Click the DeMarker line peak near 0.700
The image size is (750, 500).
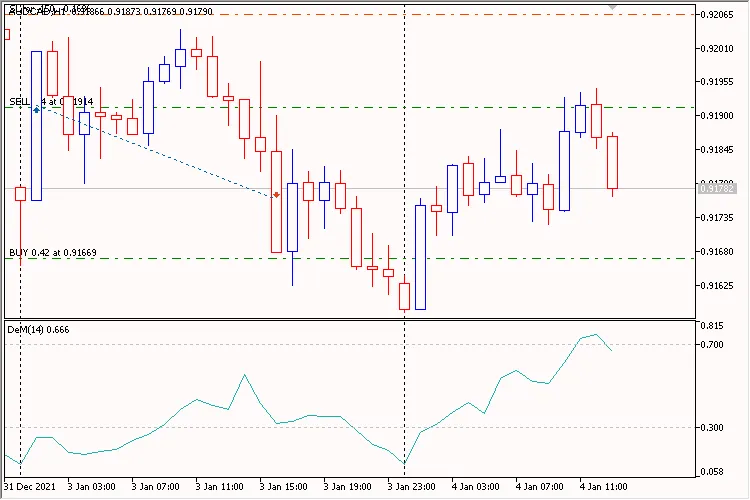pyautogui.click(x=595, y=335)
